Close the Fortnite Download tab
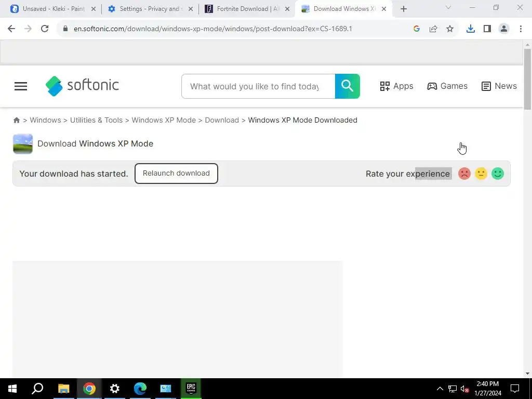This screenshot has width=532, height=399. point(287,9)
